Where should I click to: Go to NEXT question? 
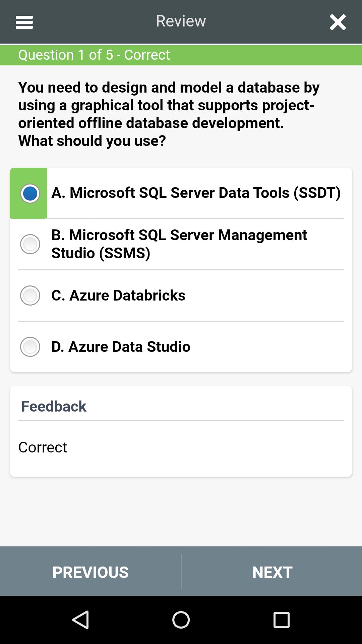[272, 572]
